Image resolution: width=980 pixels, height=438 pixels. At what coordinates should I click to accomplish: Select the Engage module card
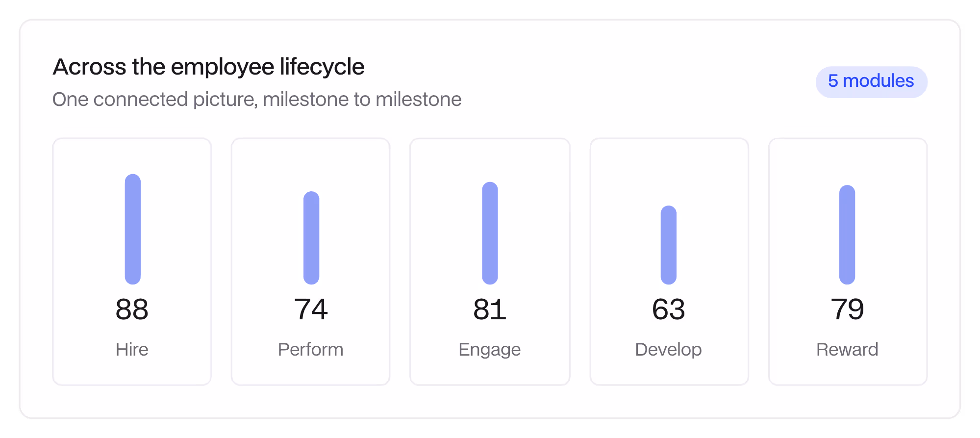pos(490,261)
